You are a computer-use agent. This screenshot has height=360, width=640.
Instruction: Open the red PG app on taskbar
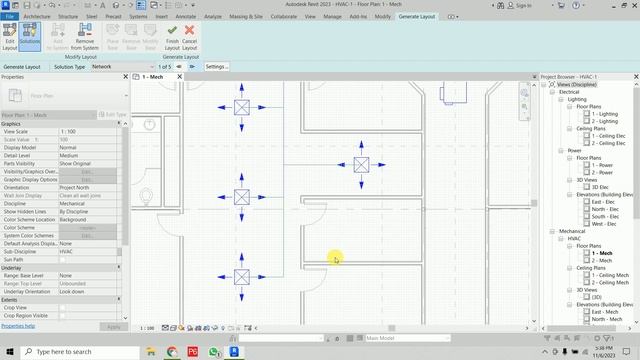tap(193, 351)
